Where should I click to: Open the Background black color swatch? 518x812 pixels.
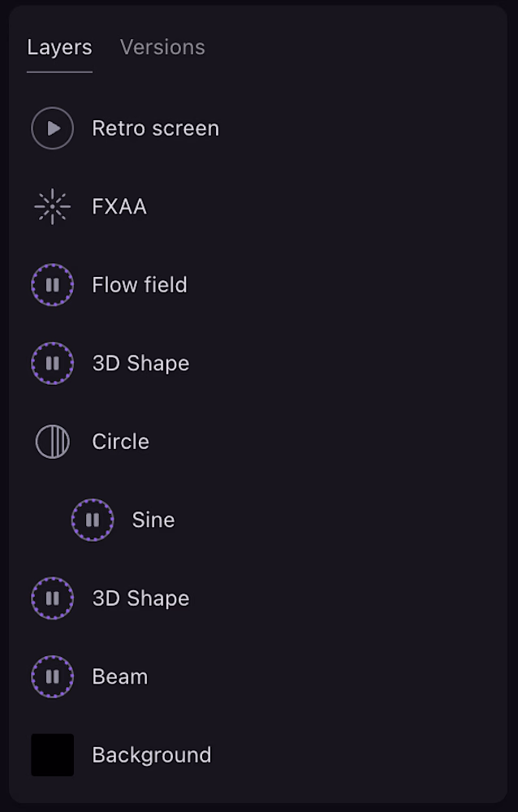tap(53, 755)
